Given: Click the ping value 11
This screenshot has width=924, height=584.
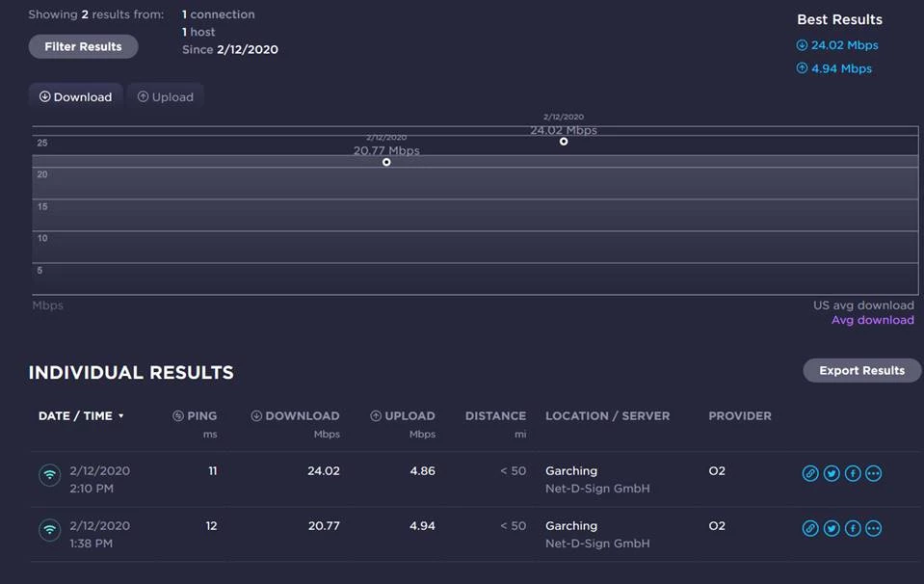Looking at the screenshot, I should pyautogui.click(x=213, y=471).
